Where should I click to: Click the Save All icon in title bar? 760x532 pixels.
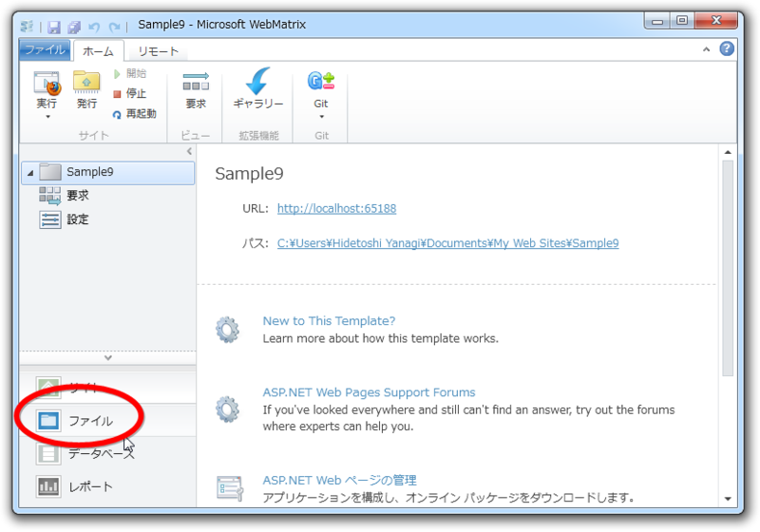click(x=74, y=27)
